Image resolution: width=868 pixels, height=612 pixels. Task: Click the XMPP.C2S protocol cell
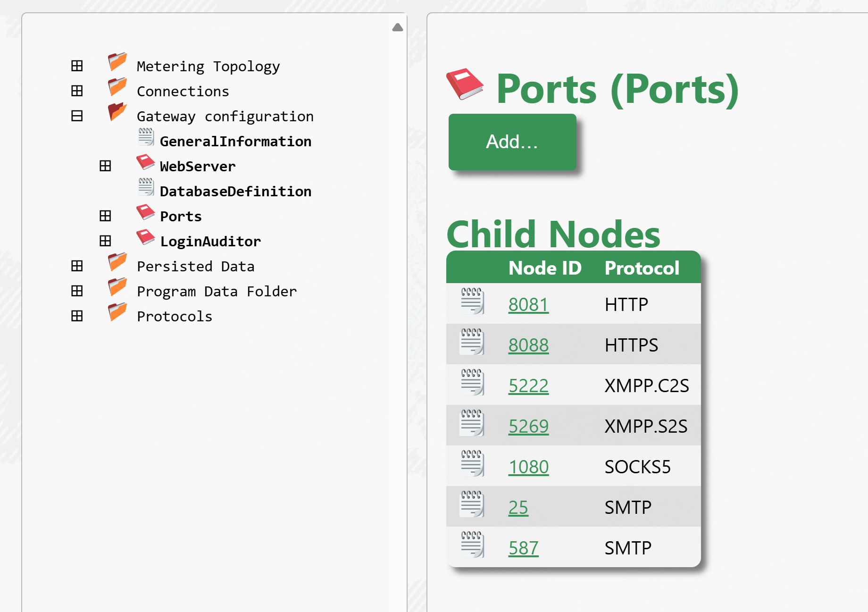pyautogui.click(x=647, y=386)
